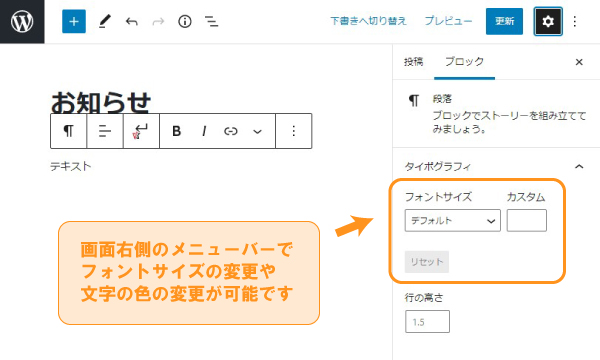This screenshot has width=600, height=360.
Task: Close the settings sidebar
Action: (x=579, y=62)
